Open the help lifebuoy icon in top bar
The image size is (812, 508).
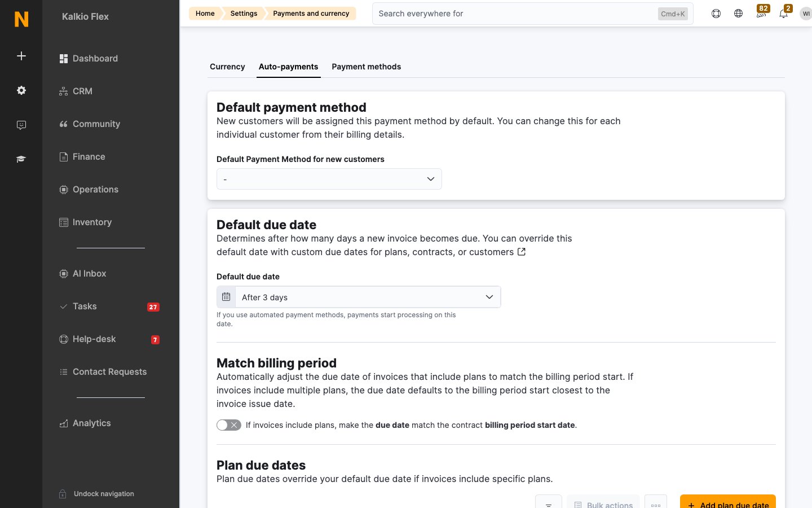click(x=716, y=14)
